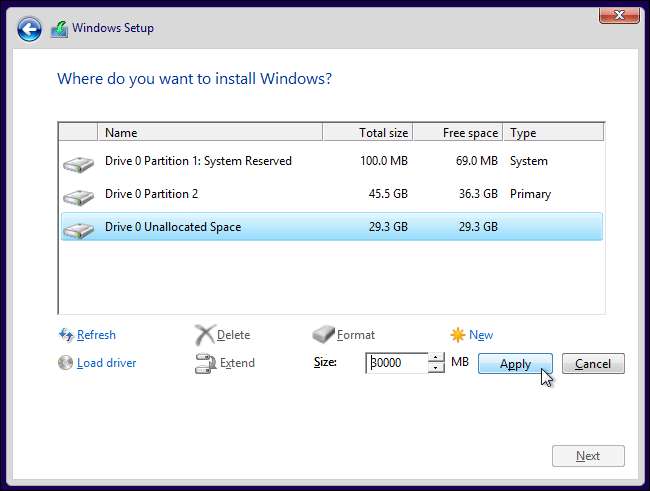Screen dimensions: 650x491
Task: Cancel the partition creation
Action: [593, 364]
